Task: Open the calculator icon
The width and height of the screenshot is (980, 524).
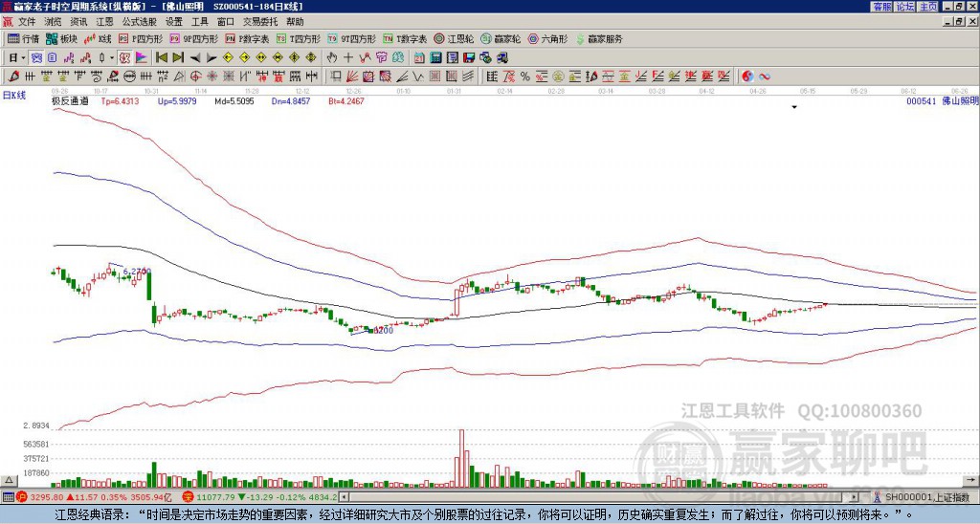Action: [x=435, y=58]
